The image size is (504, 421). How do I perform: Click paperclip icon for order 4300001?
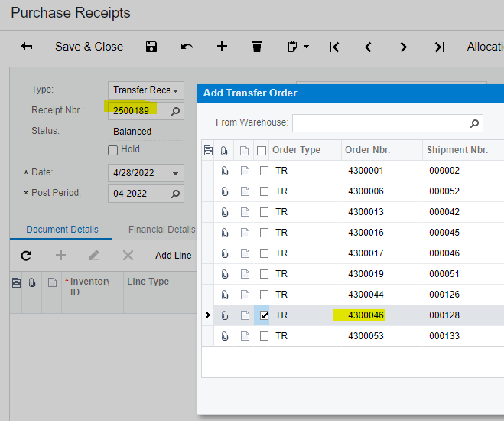click(x=225, y=171)
